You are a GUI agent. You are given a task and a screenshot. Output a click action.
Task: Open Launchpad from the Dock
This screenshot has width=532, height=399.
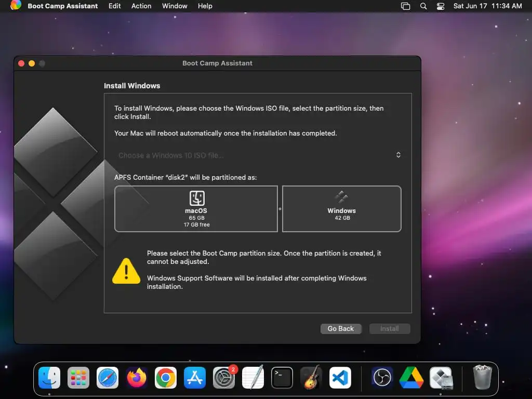point(78,378)
